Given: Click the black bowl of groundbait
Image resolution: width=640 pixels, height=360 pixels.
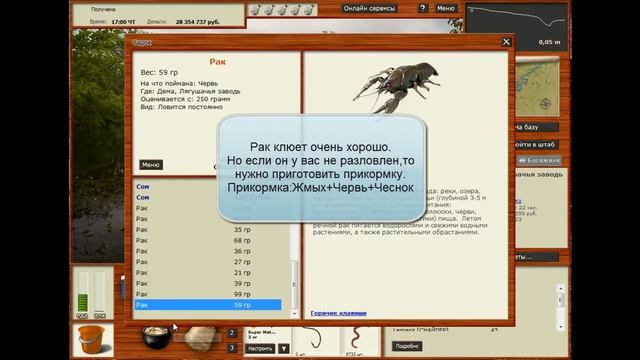Looking at the screenshot, I should pos(156,337).
